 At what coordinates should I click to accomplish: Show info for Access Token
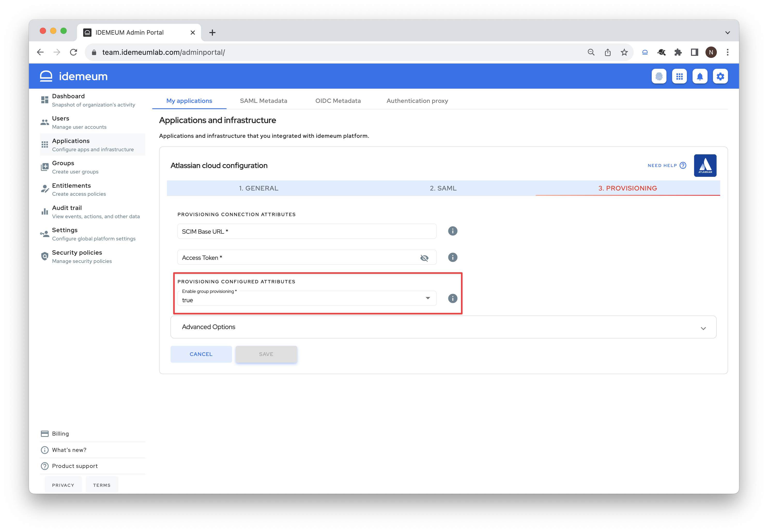[x=452, y=257]
